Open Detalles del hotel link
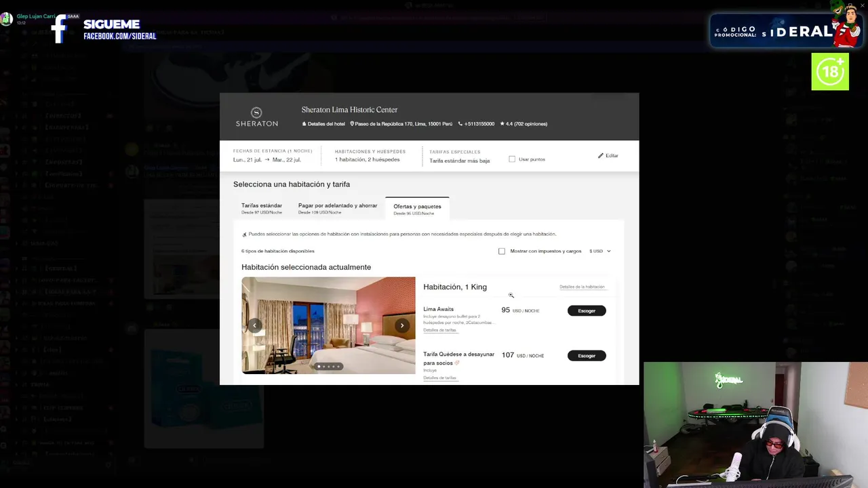 pos(323,124)
